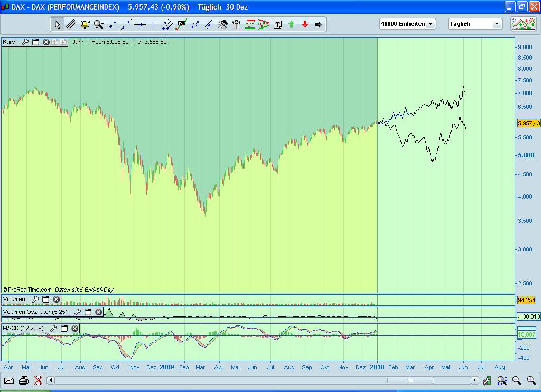541x392 pixels.
Task: Click the trash icon to delete drawings
Action: coord(236,24)
